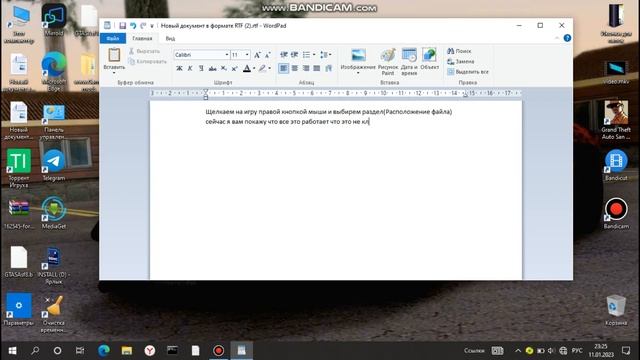Click the first-line indent marker on ruler
This screenshot has height=360, width=640.
click(x=206, y=91)
